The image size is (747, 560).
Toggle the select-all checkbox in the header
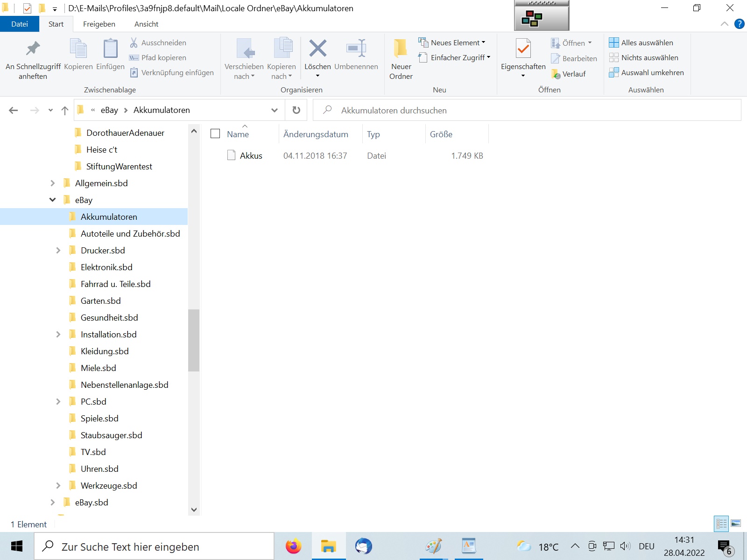point(215,134)
